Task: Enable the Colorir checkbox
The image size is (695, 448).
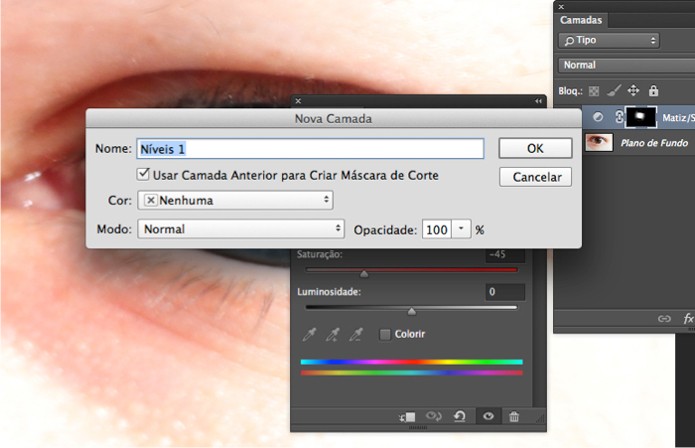Action: (385, 334)
